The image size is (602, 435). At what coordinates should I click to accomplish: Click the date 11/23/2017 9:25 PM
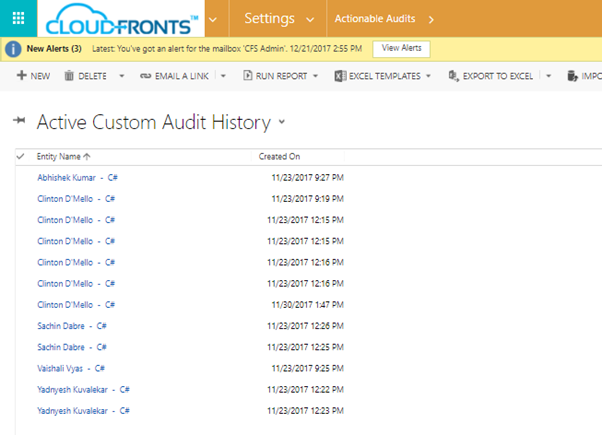tap(308, 368)
